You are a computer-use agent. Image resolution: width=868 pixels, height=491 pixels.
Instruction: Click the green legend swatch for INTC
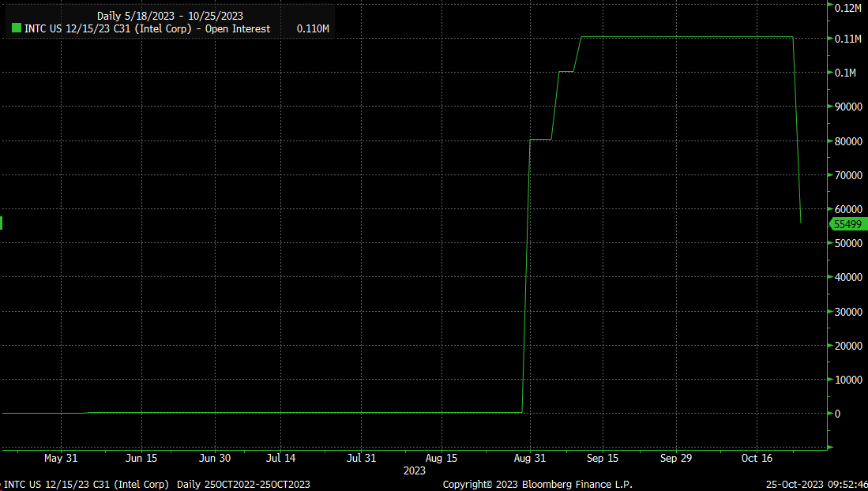(x=16, y=28)
